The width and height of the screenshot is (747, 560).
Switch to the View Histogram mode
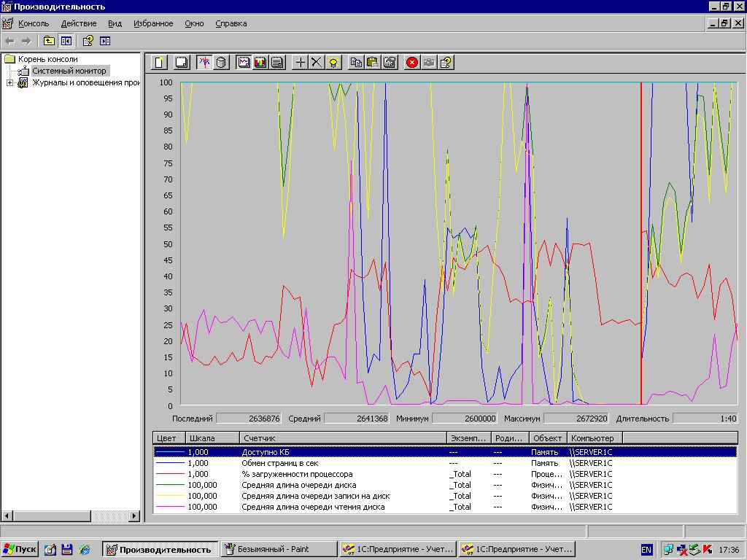click(x=260, y=63)
